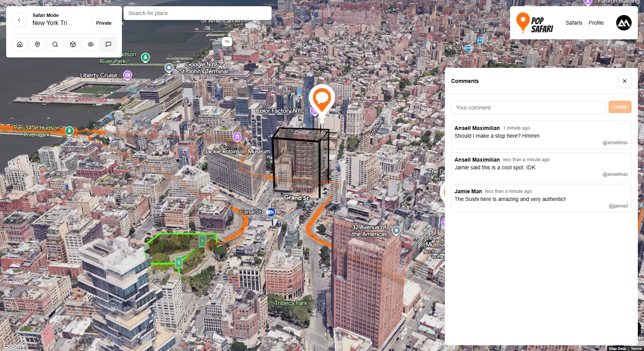Click the 32 Avenue of the Americas marker
This screenshot has width=644, height=351.
click(x=396, y=231)
